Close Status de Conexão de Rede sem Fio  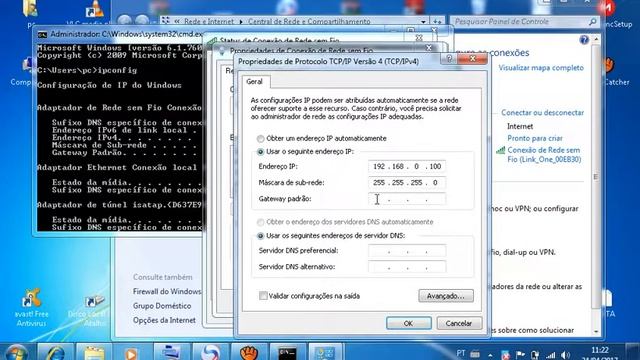click(419, 38)
